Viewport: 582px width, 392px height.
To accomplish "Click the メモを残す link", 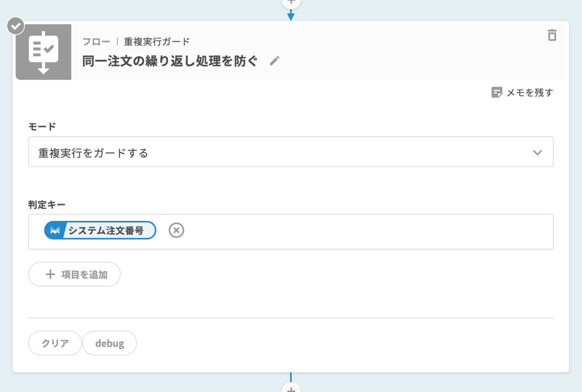I will pyautogui.click(x=529, y=93).
